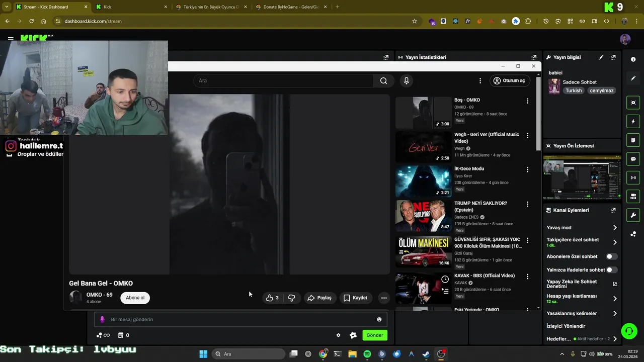
Task: Click the wrench sidebar icon
Action: point(633,215)
